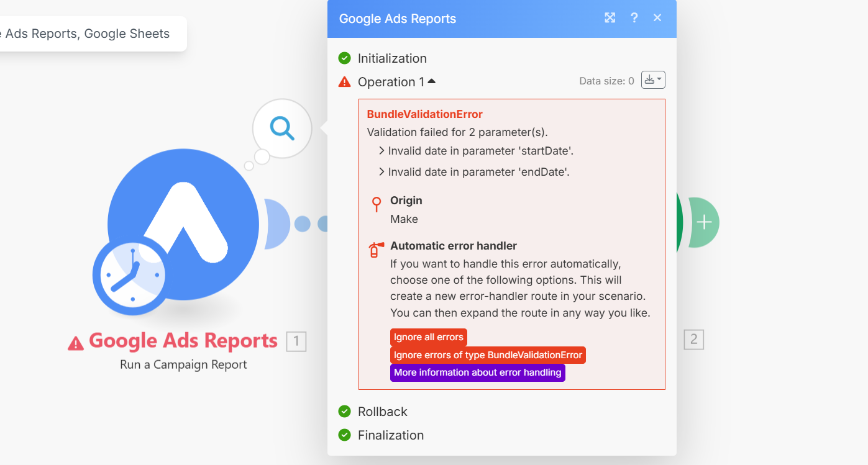The height and width of the screenshot is (465, 868).
Task: Select the Initialization step
Action: point(392,58)
